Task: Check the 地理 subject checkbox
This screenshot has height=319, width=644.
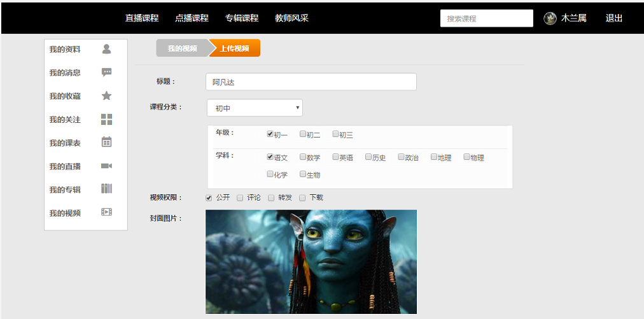Action: (x=434, y=157)
